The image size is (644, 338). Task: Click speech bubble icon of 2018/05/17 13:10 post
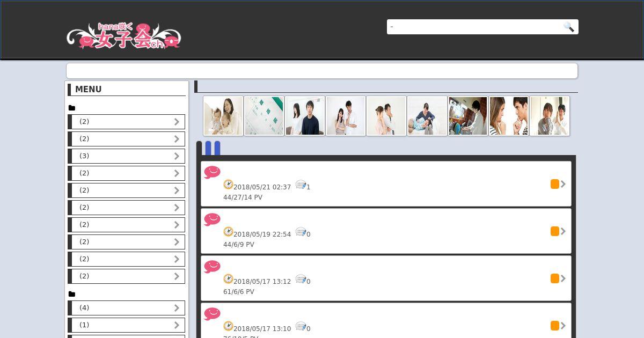[213, 314]
